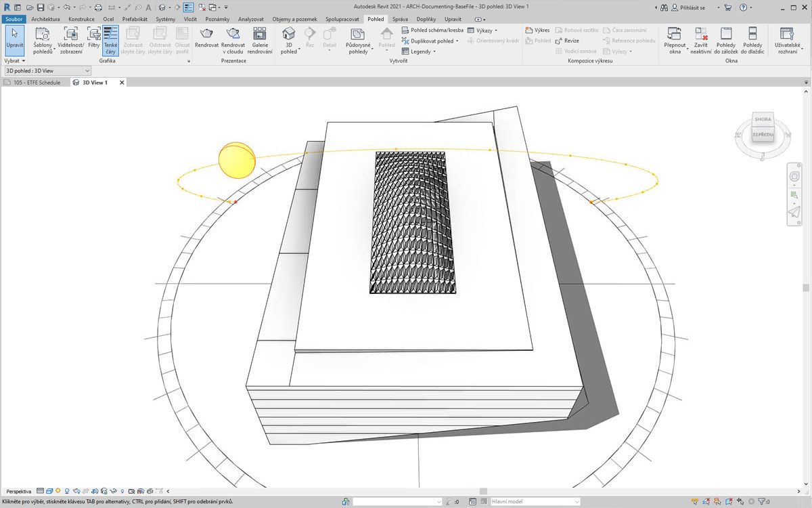
Task: Switch to the Objemy a pozemek tab
Action: pos(294,19)
